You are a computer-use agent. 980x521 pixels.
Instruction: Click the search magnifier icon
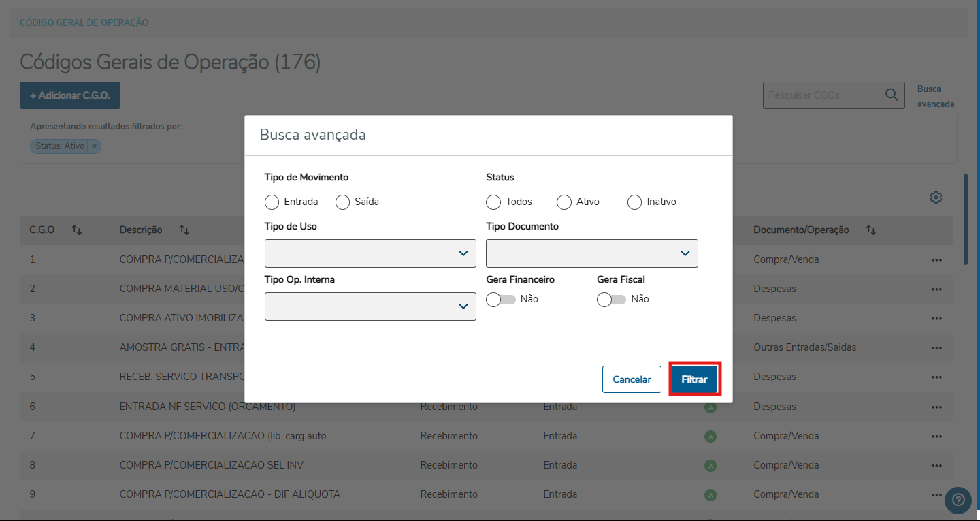click(892, 95)
